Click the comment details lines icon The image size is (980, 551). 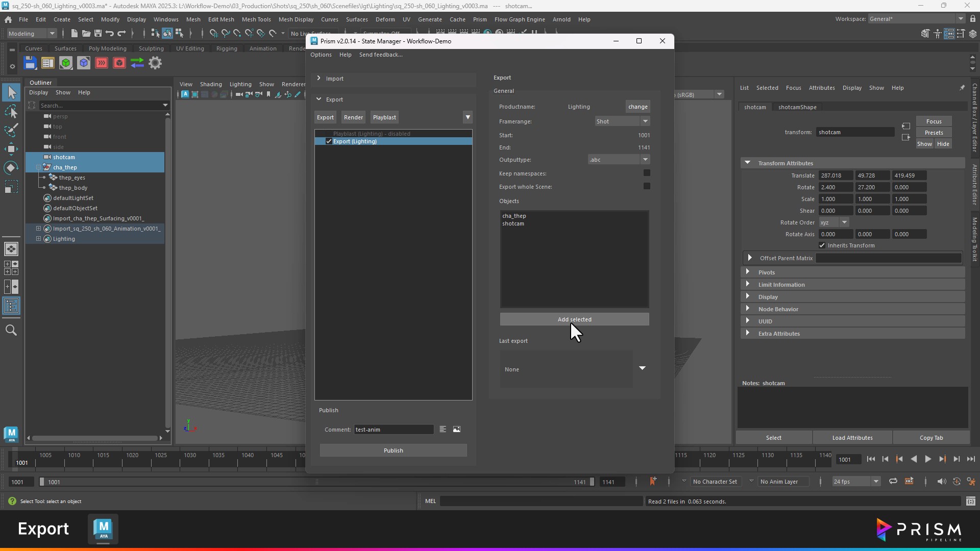[x=443, y=430]
